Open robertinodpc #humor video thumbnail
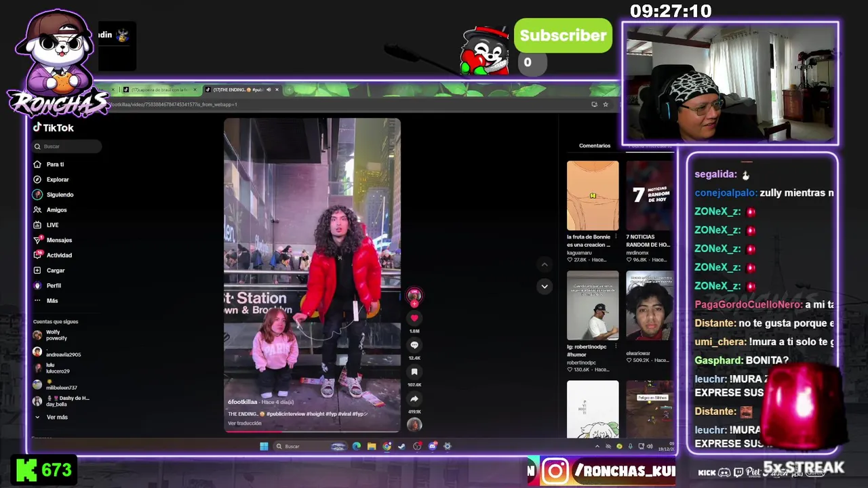Screen dimensions: 868x488 [x=593, y=306]
